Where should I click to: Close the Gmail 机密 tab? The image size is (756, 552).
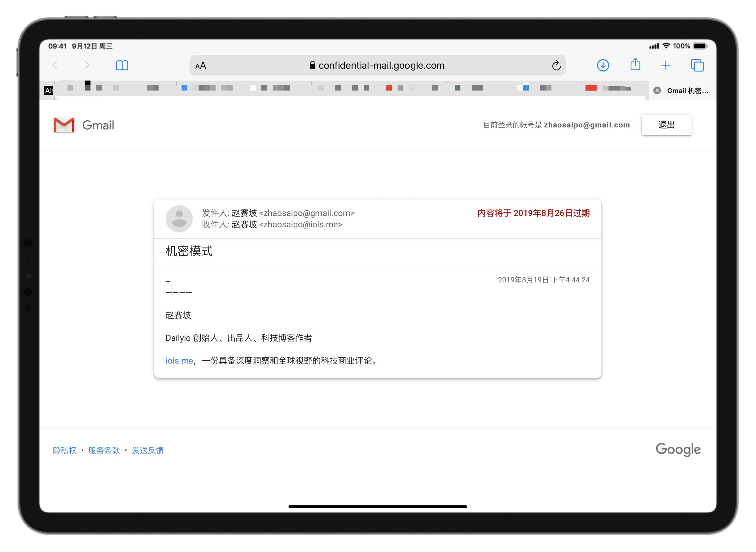657,91
